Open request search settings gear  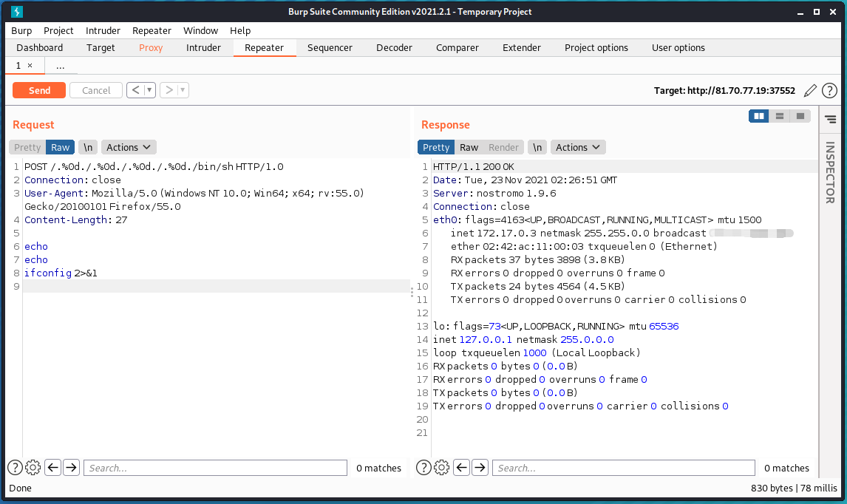point(33,467)
